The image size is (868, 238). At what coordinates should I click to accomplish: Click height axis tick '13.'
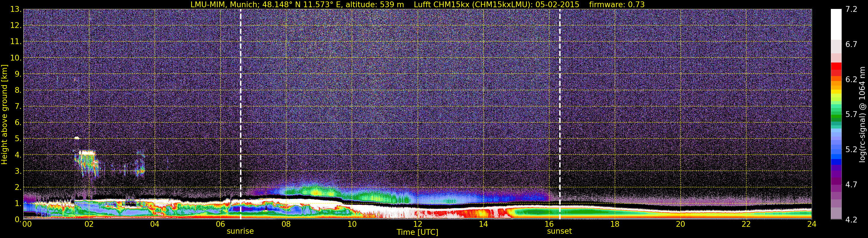[x=16, y=10]
